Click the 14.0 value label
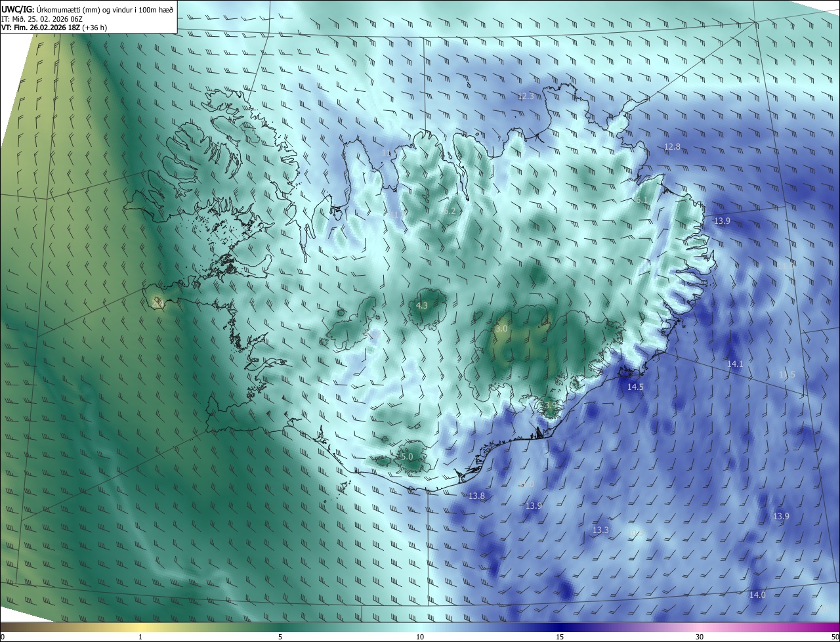This screenshot has height=642, width=840. (x=757, y=595)
